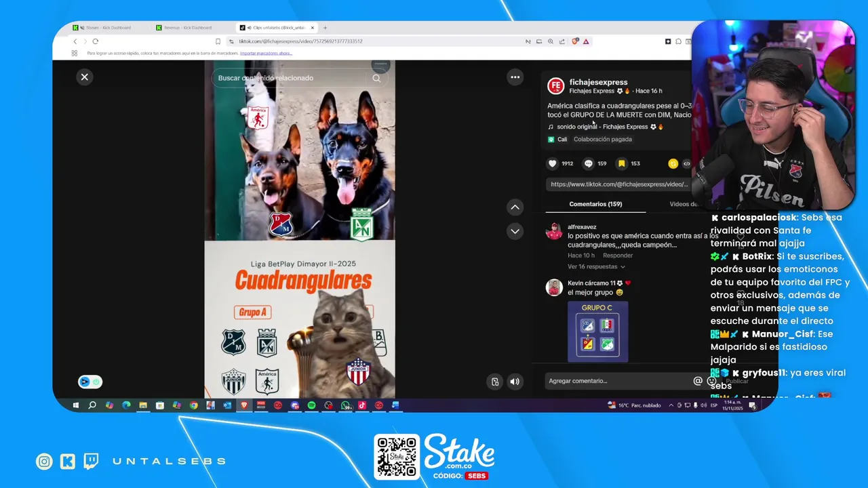Viewport: 868px width, 488px height.
Task: Open the 16°C weather widget
Action: pos(634,405)
